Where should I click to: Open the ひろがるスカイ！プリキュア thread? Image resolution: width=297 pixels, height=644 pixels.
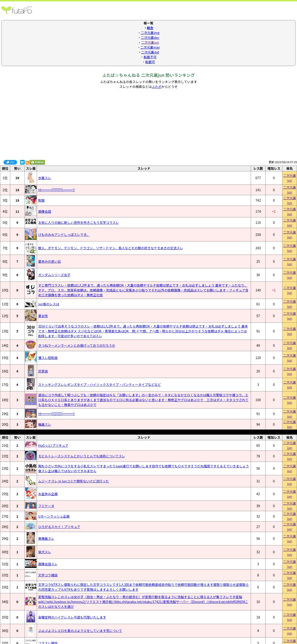click(59, 527)
